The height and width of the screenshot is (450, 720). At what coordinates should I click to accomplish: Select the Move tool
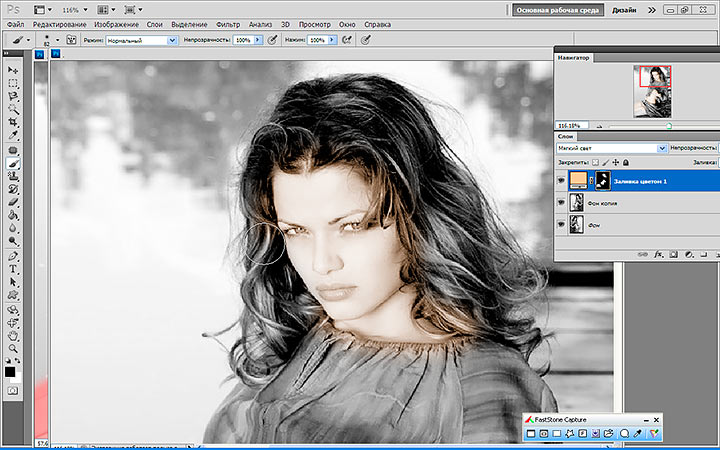click(13, 70)
